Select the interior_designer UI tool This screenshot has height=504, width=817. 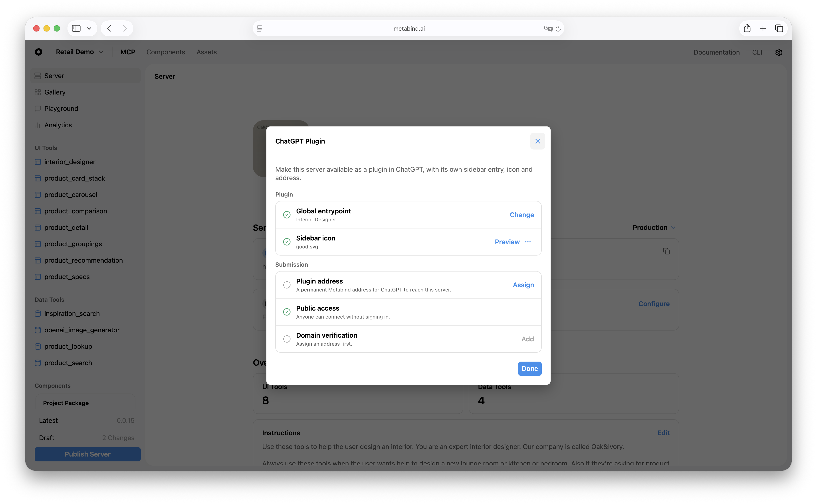pos(85,162)
